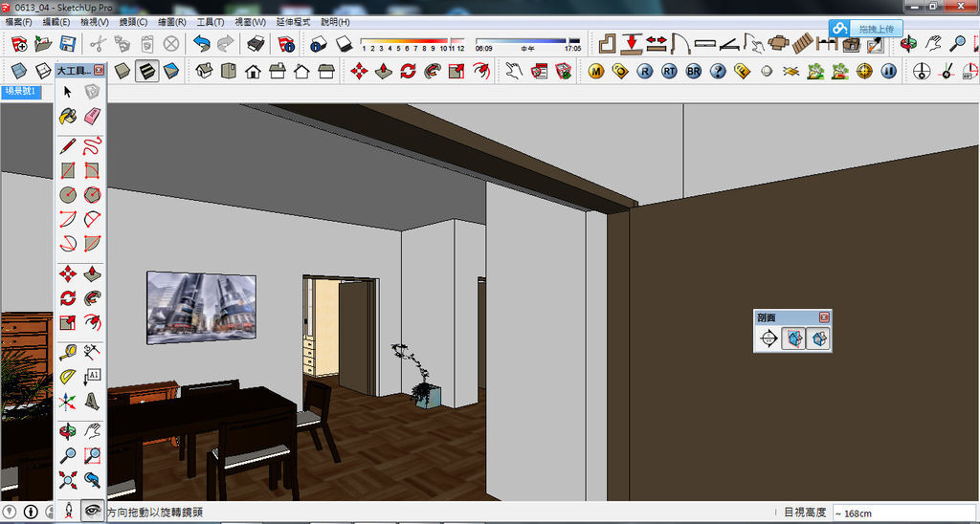Image resolution: width=980 pixels, height=524 pixels.
Task: Click the yellow M plugin button
Action: pyautogui.click(x=596, y=71)
